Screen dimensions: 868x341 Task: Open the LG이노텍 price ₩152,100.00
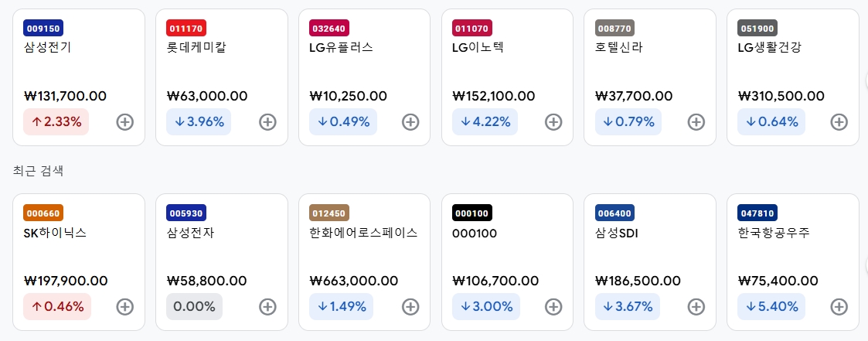[494, 97]
